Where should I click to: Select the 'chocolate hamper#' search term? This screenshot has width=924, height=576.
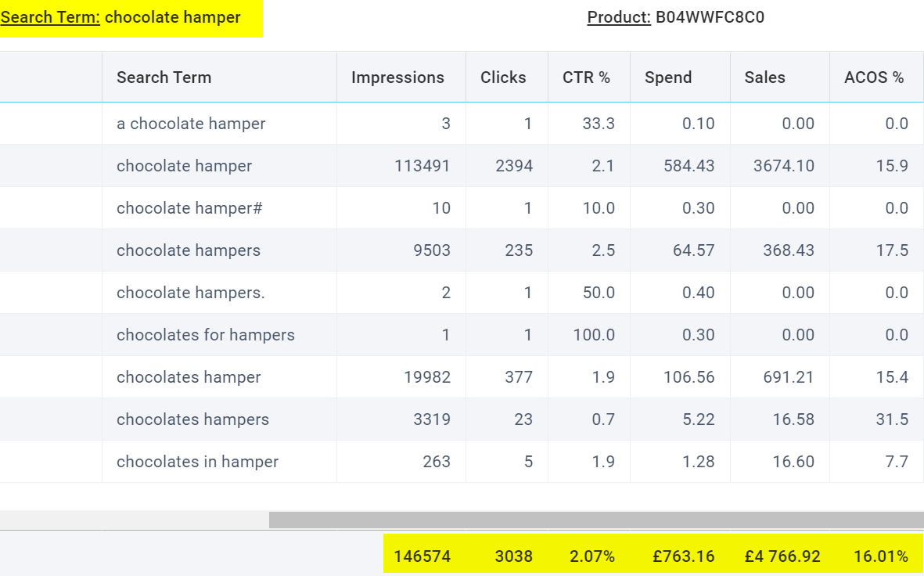(189, 208)
